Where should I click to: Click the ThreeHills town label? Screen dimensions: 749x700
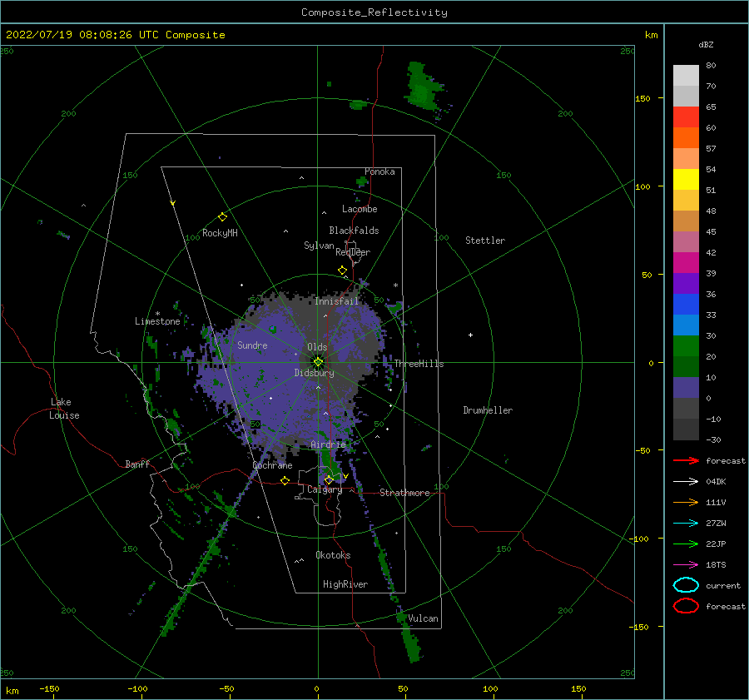(x=419, y=364)
